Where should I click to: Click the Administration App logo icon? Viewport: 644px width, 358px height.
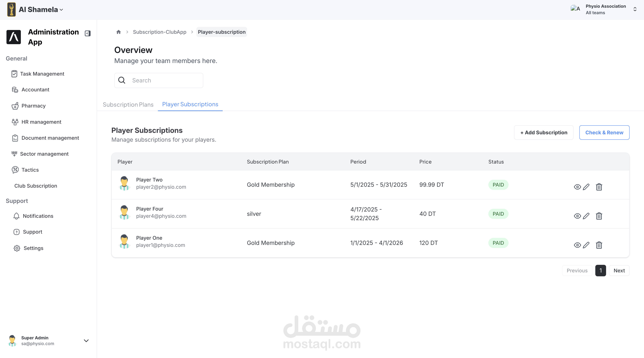click(13, 37)
